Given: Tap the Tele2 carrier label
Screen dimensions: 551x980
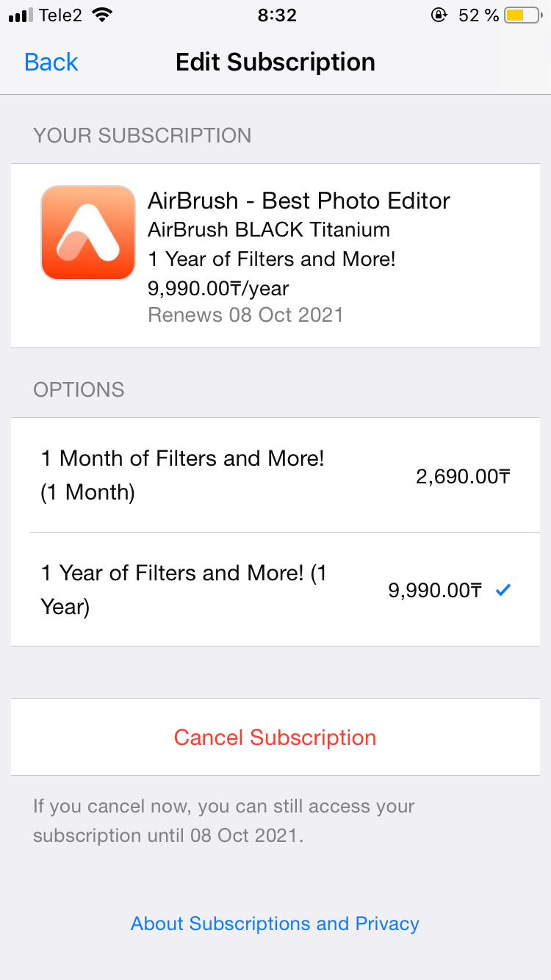Looking at the screenshot, I should pyautogui.click(x=60, y=15).
